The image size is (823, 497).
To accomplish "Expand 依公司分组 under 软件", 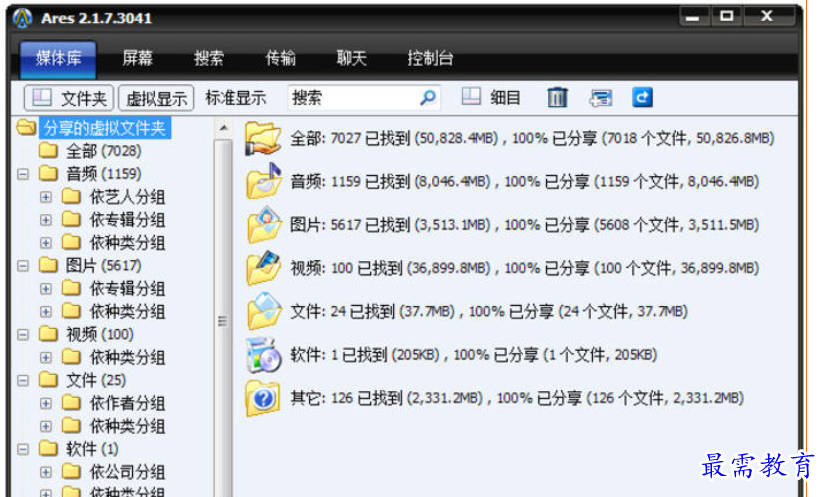I will [46, 472].
